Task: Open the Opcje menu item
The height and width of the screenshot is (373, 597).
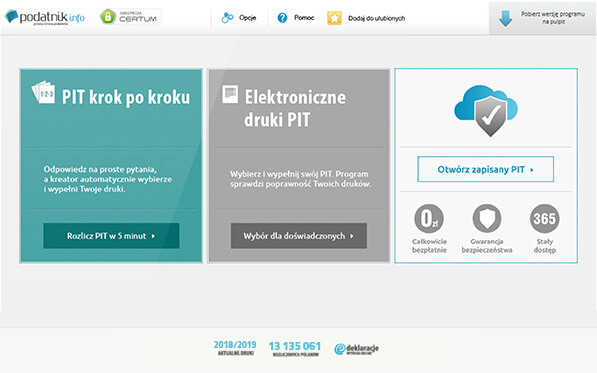Action: 247,18
